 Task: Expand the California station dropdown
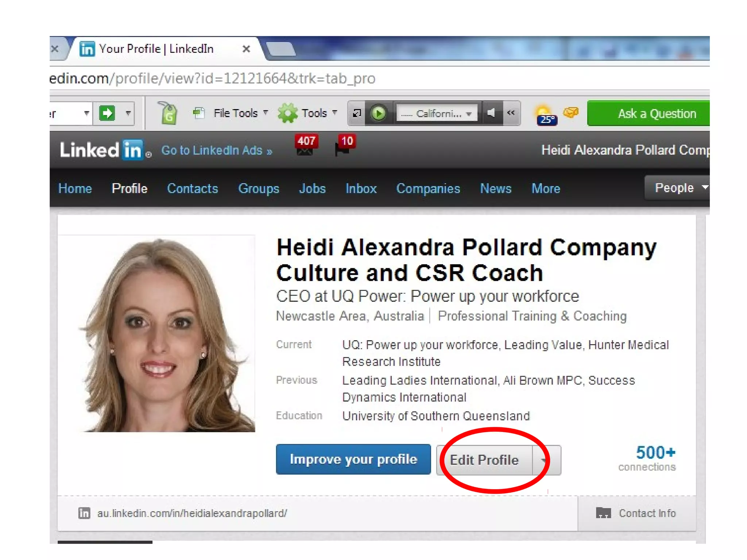469,114
